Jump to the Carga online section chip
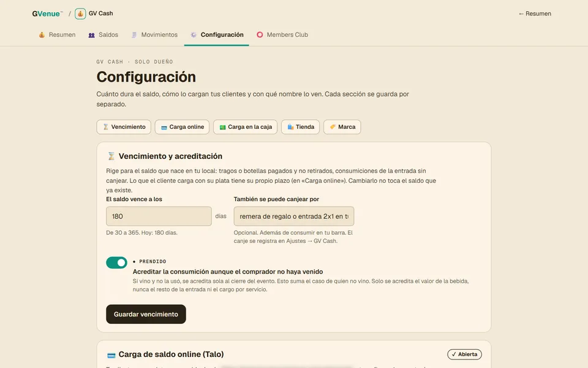The height and width of the screenshot is (368, 588). tap(183, 127)
